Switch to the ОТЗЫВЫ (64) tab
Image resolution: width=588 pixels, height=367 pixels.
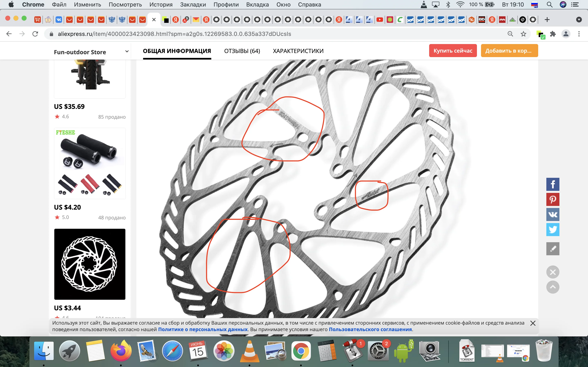click(242, 51)
